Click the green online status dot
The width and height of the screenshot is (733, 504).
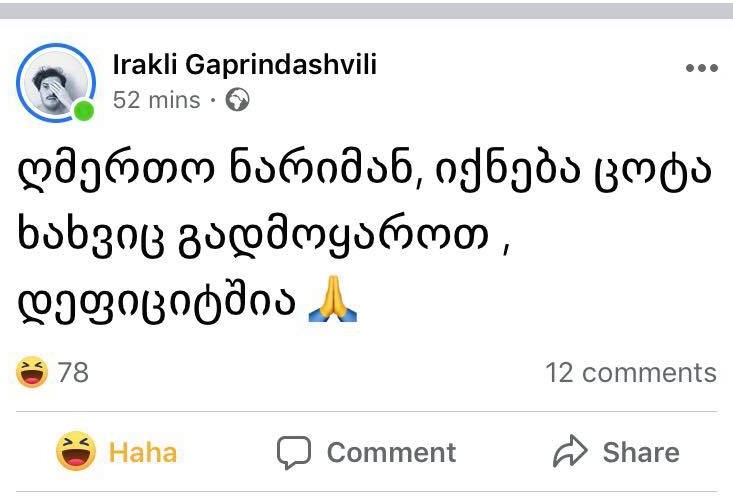point(84,111)
